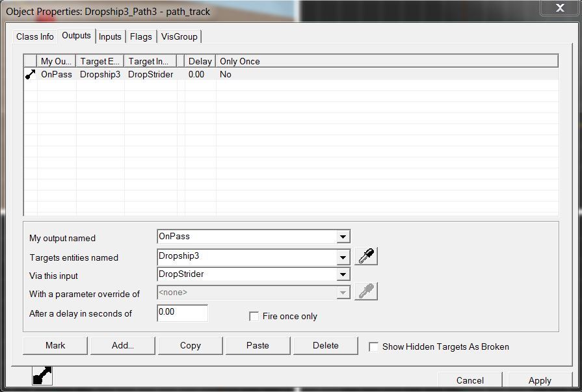Click the DropStrider input name field
This screenshot has width=582, height=392.
point(247,275)
